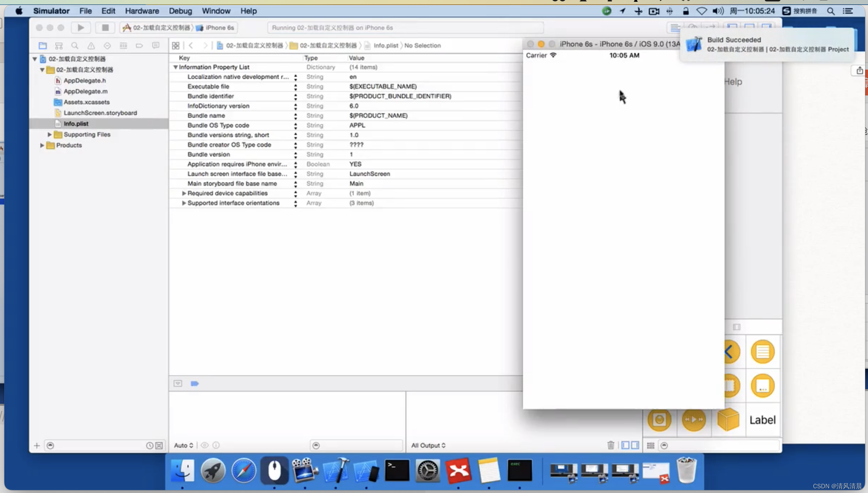Open Spotlight search in the menu bar

click(831, 11)
